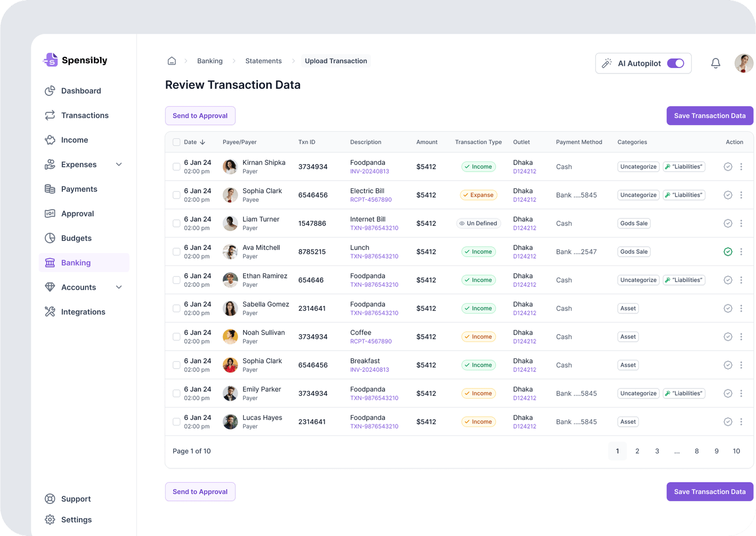The image size is (756, 536).
Task: Click the Support lifebuoy icon
Action: click(50, 499)
